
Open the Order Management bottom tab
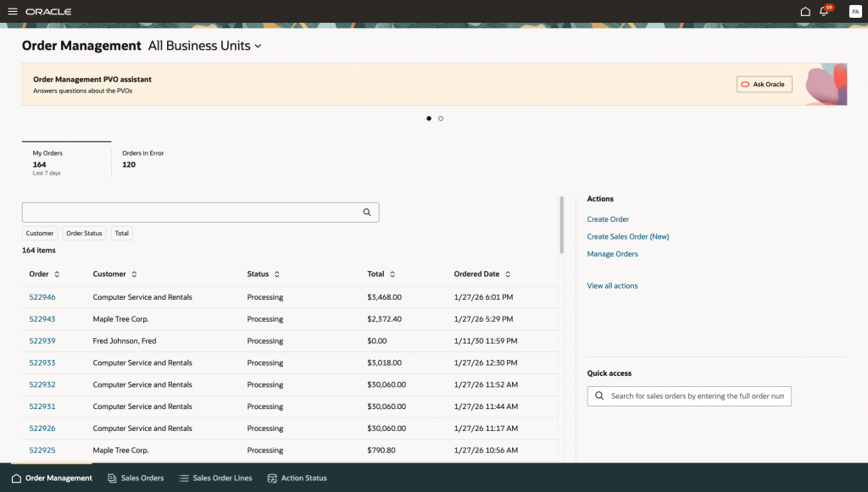52,478
